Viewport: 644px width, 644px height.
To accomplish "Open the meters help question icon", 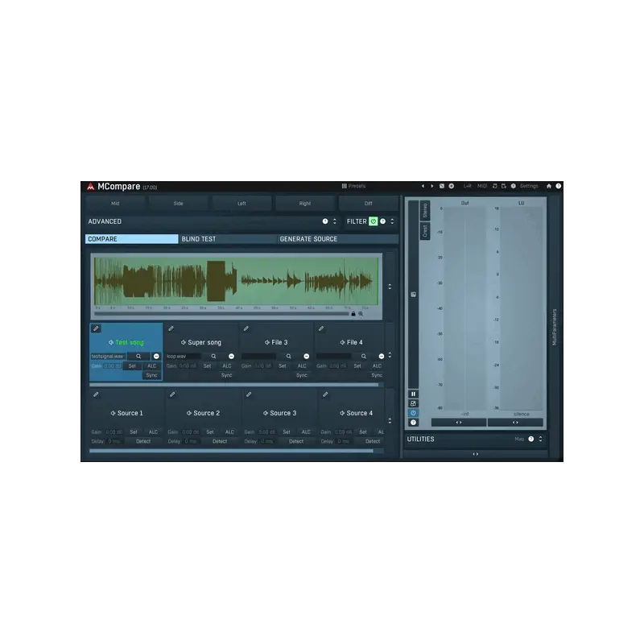I will (414, 423).
